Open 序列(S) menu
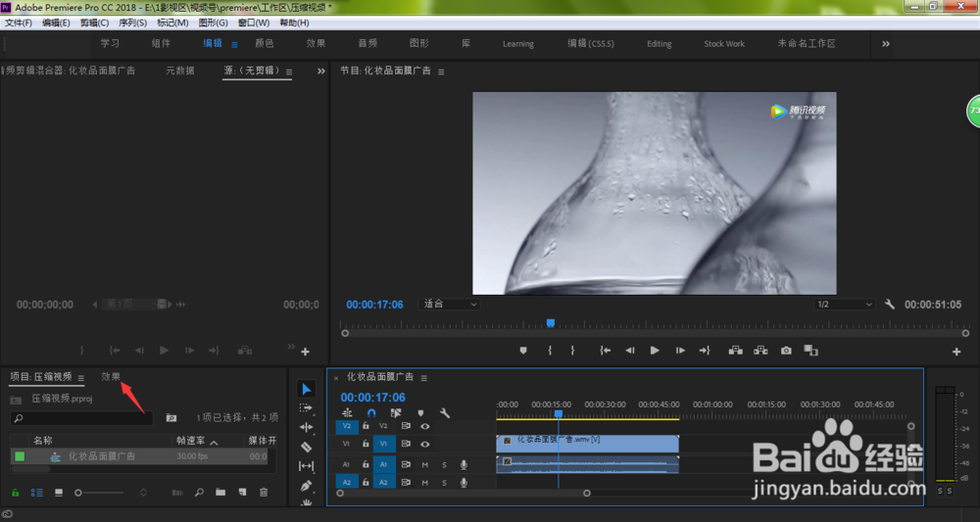980x522 pixels. [x=132, y=23]
